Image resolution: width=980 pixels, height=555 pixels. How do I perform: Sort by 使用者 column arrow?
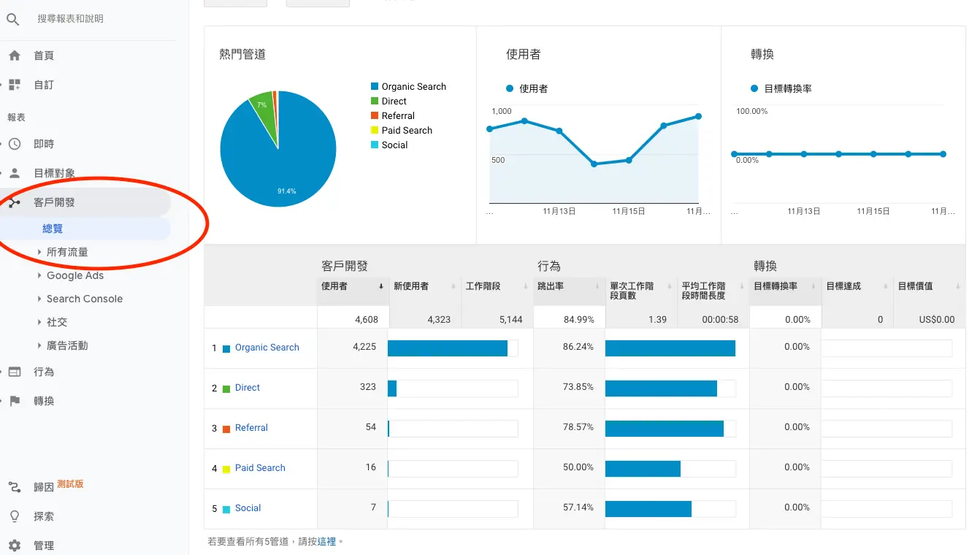point(381,286)
